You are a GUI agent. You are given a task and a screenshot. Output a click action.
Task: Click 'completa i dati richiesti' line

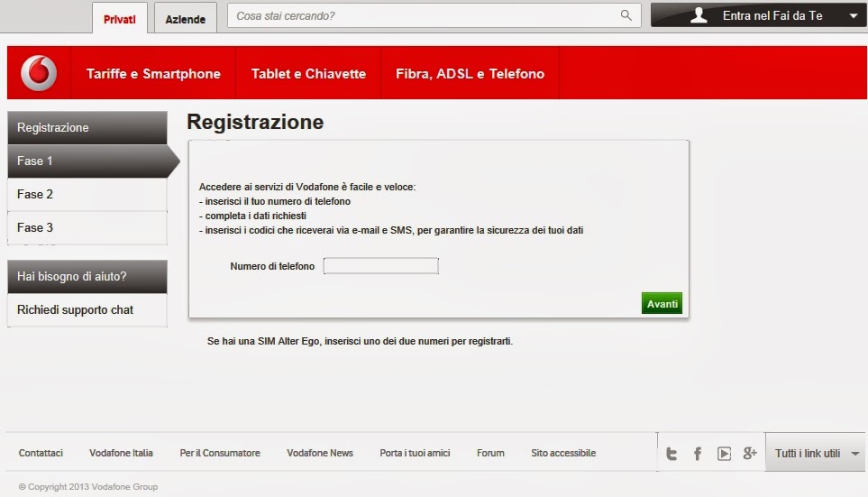252,216
